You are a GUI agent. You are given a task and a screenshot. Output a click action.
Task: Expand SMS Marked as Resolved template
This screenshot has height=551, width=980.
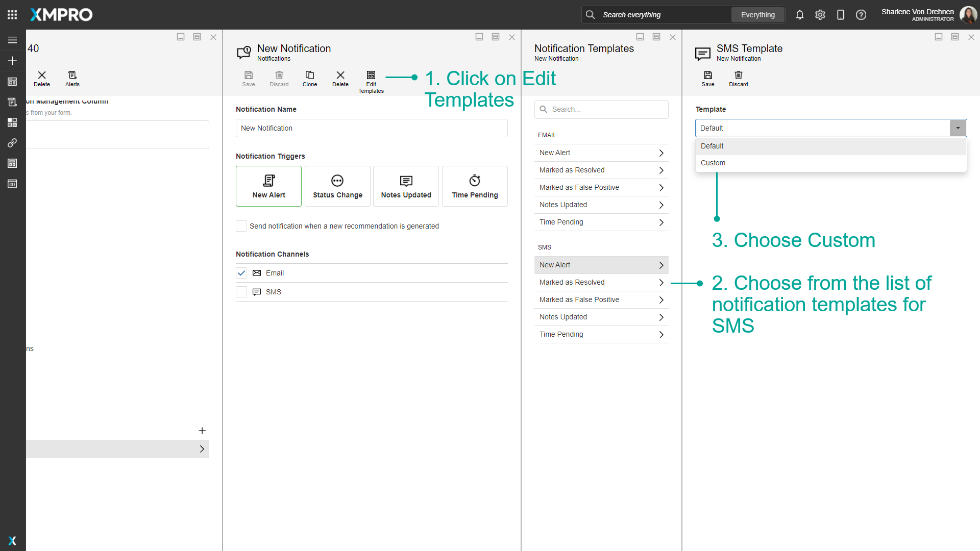601,282
